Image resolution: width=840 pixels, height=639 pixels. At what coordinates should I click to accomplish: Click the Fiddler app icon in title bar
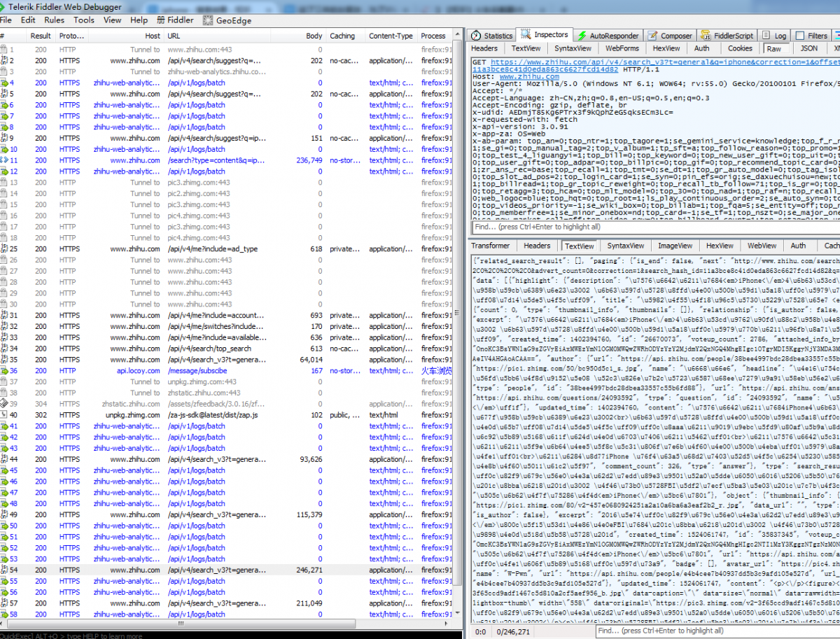(3, 6)
